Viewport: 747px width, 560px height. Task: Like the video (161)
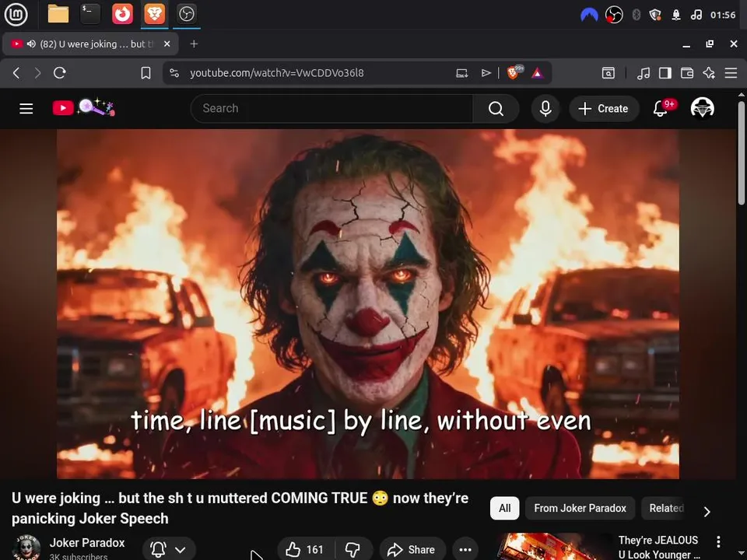pos(306,550)
